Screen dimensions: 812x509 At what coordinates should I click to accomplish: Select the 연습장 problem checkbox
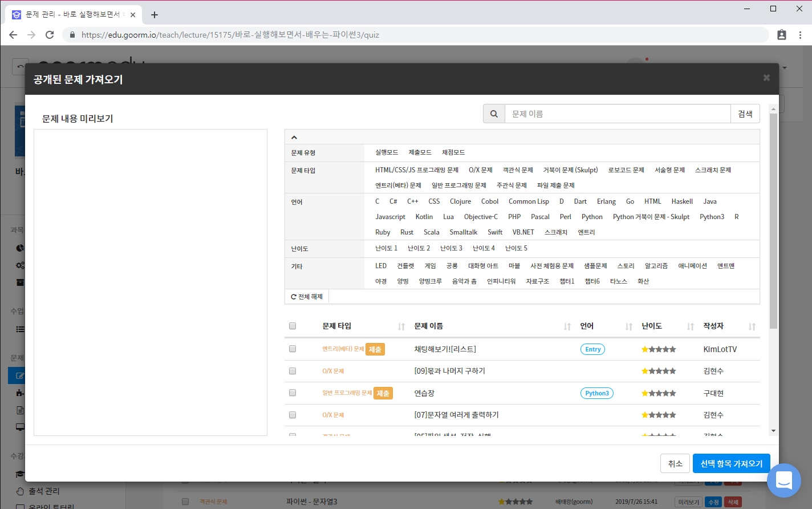coord(293,393)
